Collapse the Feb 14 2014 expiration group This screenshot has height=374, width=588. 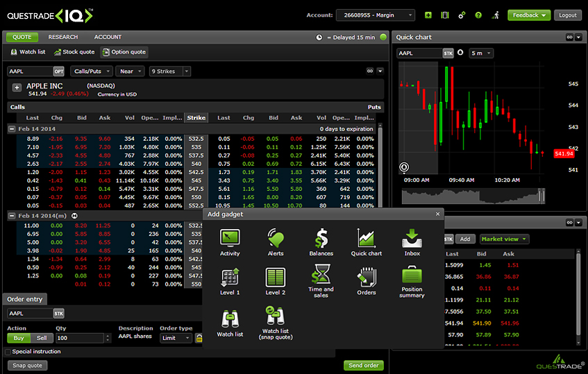point(12,129)
